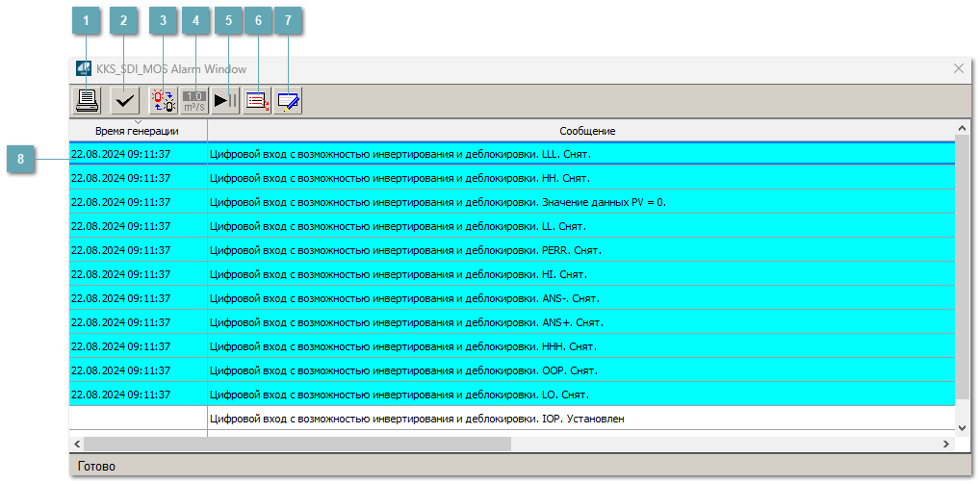Click the horizontal scrollbar right arrow
Viewport: 980px width, 484px height.
pos(946,444)
